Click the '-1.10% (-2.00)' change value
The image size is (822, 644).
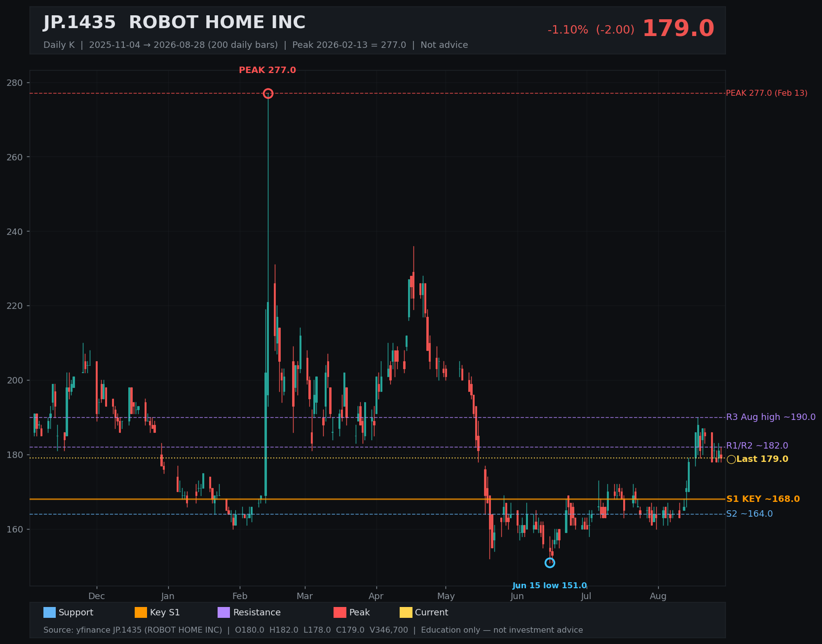[591, 30]
